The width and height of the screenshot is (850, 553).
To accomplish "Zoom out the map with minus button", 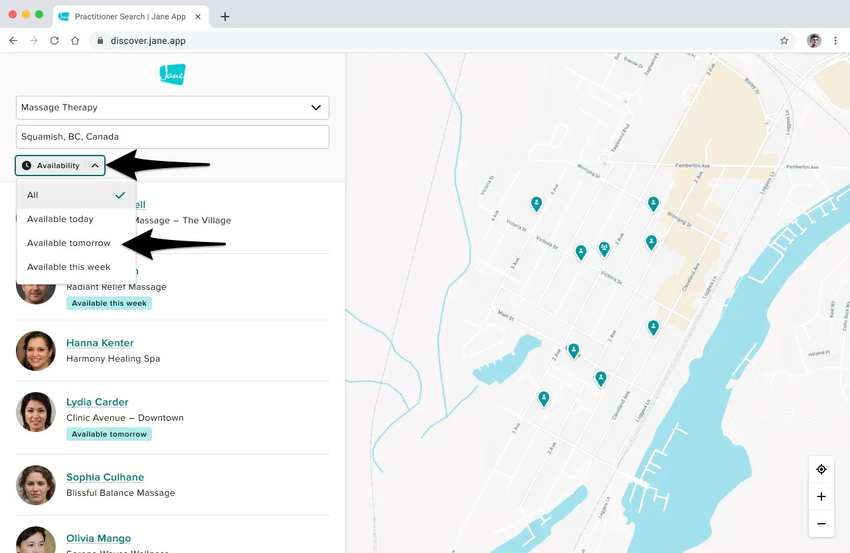I will 821,523.
